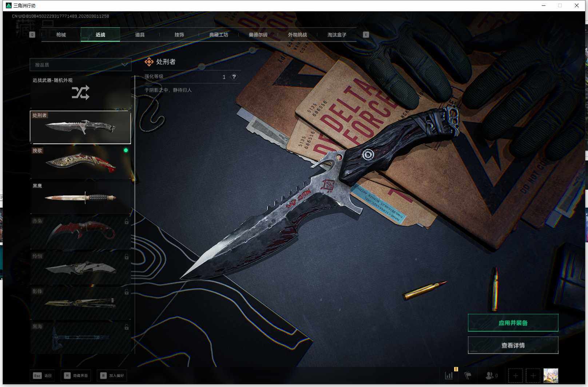The height and width of the screenshot is (387, 588).
Task: Open the flag icon in bottom bar
Action: [468, 375]
